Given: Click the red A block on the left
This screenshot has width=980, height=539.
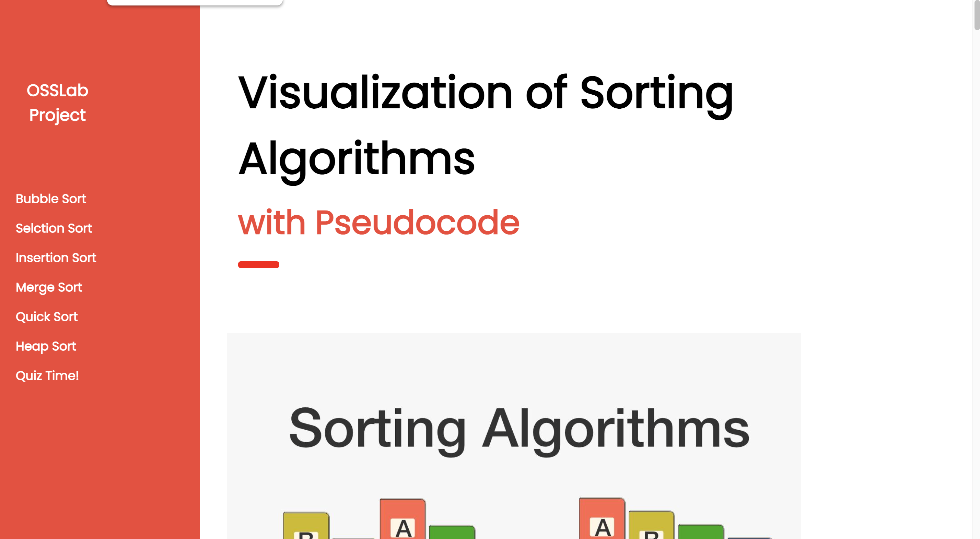Looking at the screenshot, I should (403, 519).
